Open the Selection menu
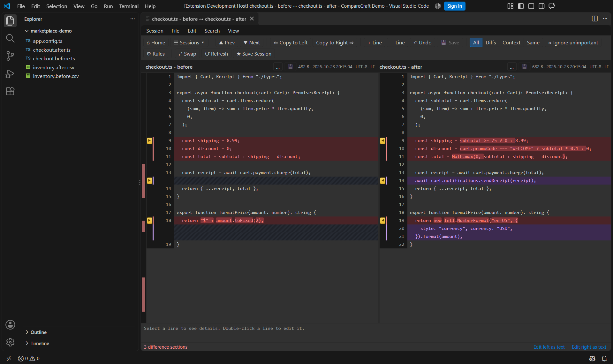Screen dimensions: 613x364 point(57,6)
